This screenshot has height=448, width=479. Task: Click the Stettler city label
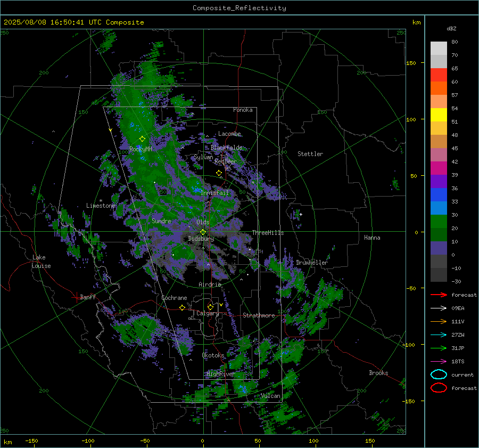pos(310,154)
